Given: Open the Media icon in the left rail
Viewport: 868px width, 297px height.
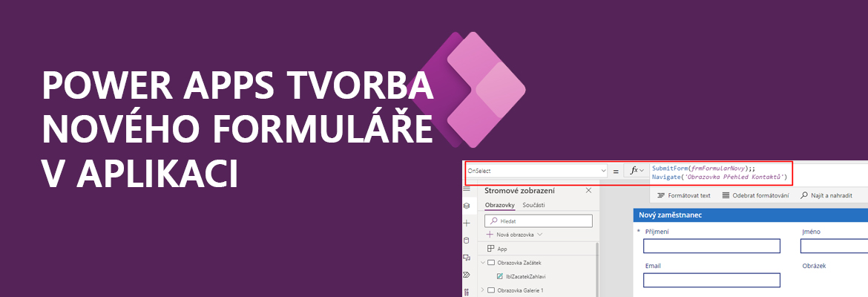Looking at the screenshot, I should (x=467, y=258).
